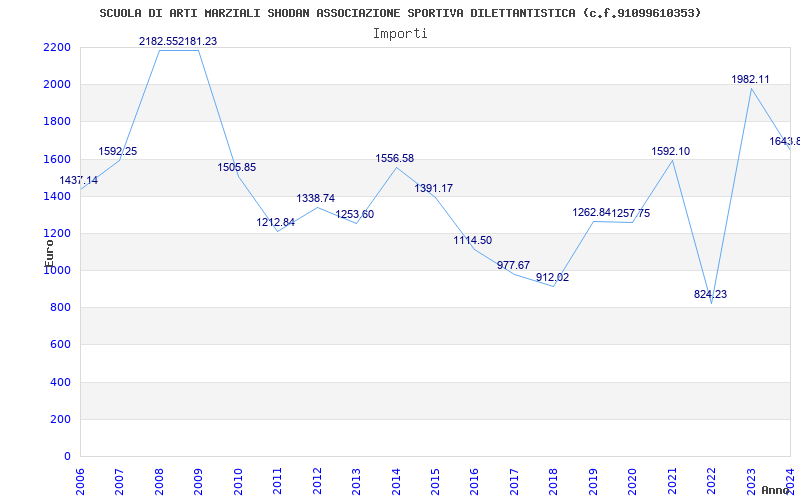The width and height of the screenshot is (800, 500).
Task: Click the 2016 year label
Action: point(474,481)
